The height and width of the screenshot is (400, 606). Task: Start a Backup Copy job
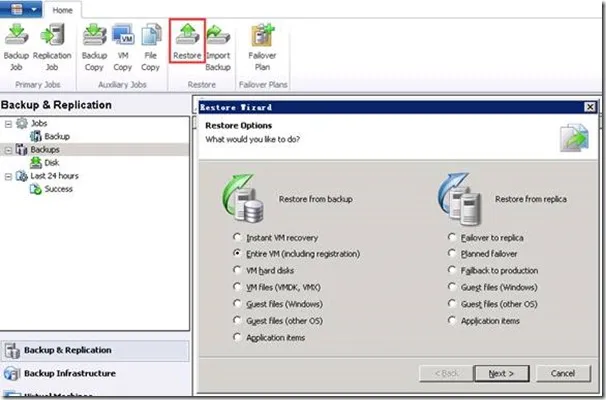coord(94,47)
